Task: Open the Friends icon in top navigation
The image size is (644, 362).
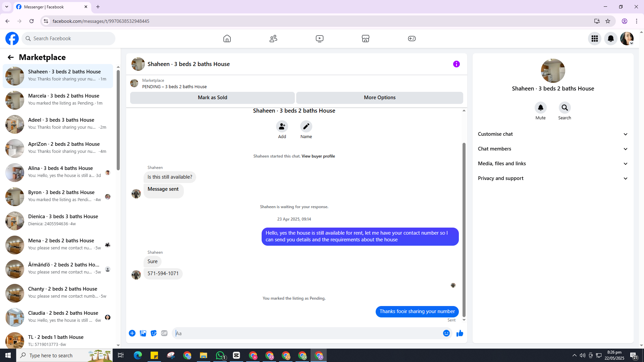Action: point(273,39)
